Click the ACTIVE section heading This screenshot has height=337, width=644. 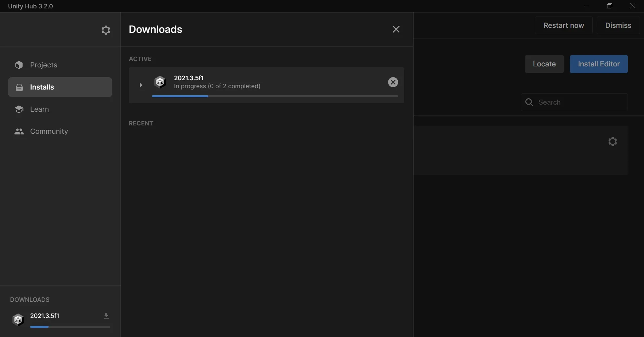[x=140, y=59]
